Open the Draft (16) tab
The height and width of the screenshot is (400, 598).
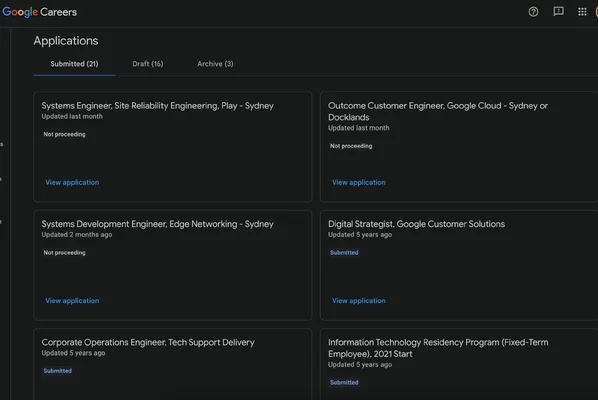[148, 64]
